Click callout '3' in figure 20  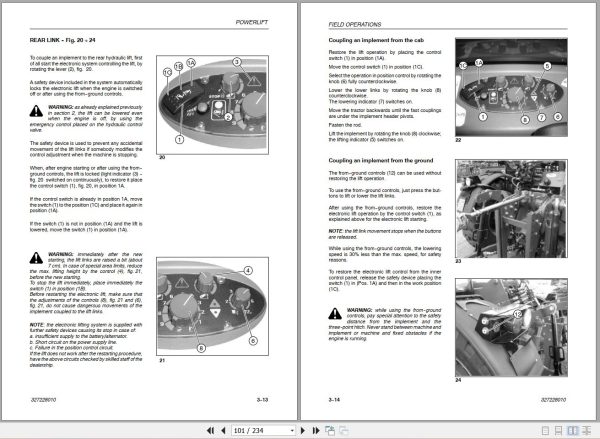(237, 62)
